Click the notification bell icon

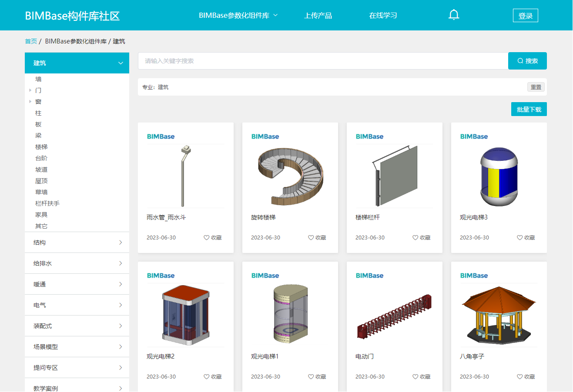tap(454, 15)
